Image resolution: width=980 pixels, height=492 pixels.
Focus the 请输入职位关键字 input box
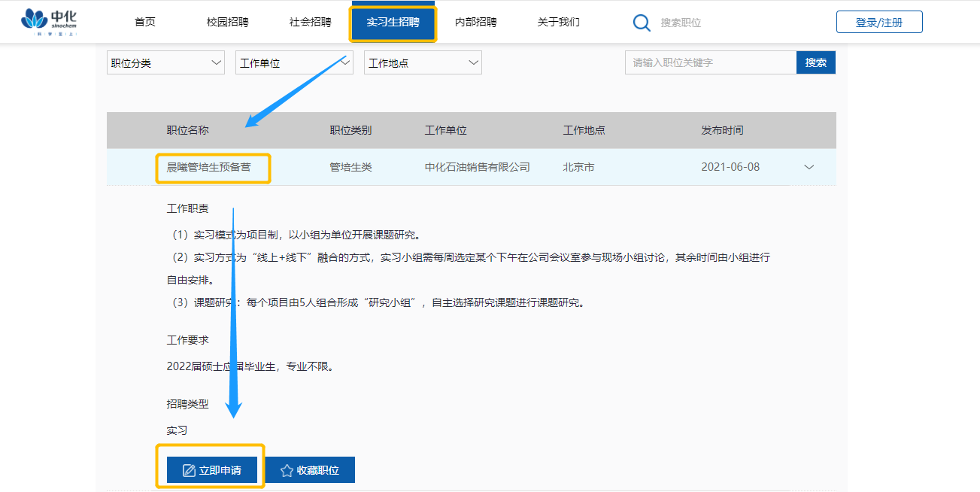pos(711,62)
